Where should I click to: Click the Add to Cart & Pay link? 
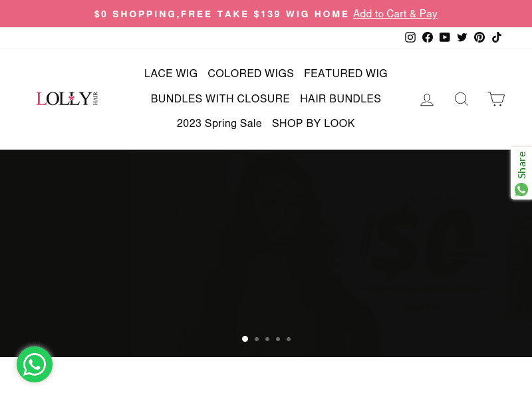click(x=395, y=13)
